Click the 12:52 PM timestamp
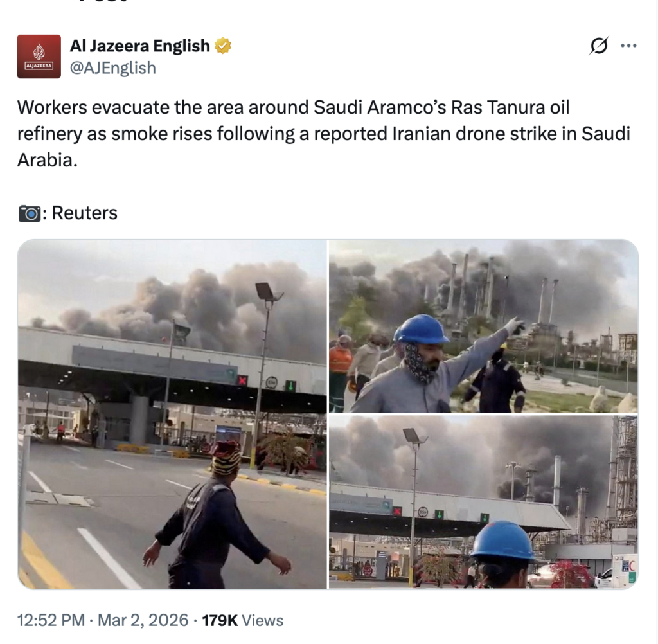Image resolution: width=658 pixels, height=644 pixels. pyautogui.click(x=51, y=620)
